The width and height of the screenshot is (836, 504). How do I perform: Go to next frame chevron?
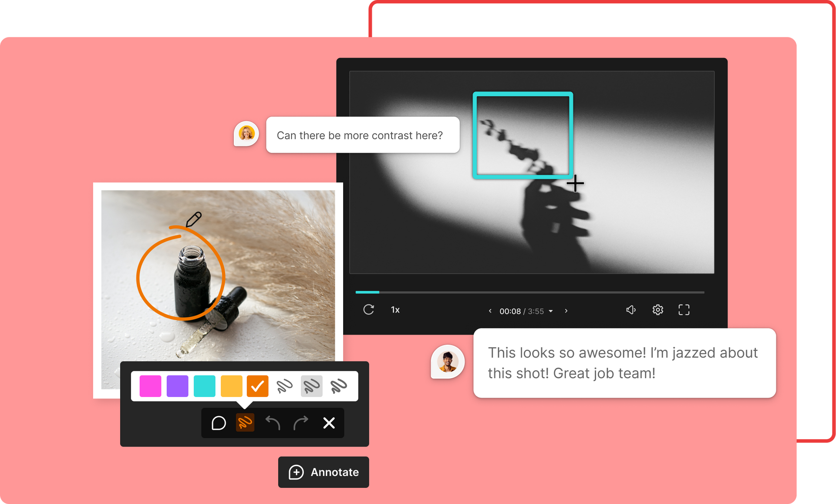[566, 311]
